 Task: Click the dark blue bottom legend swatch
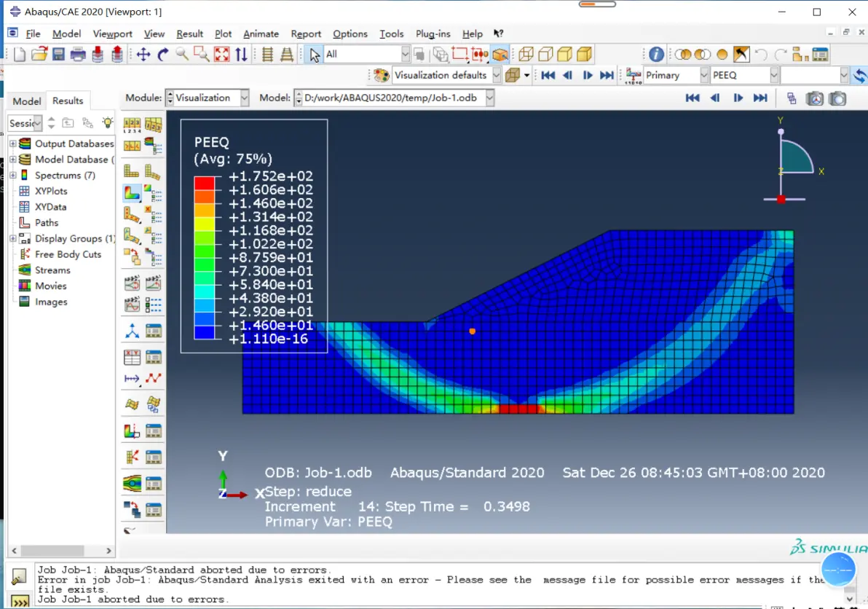pos(205,332)
